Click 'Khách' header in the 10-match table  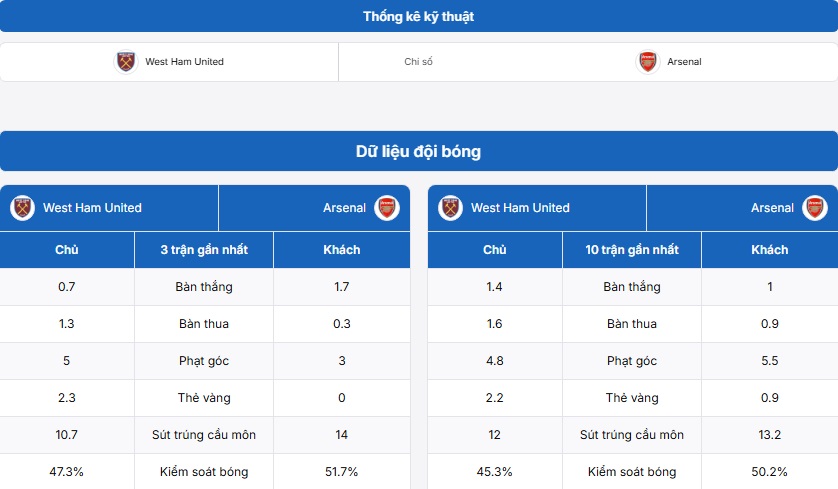tap(770, 250)
